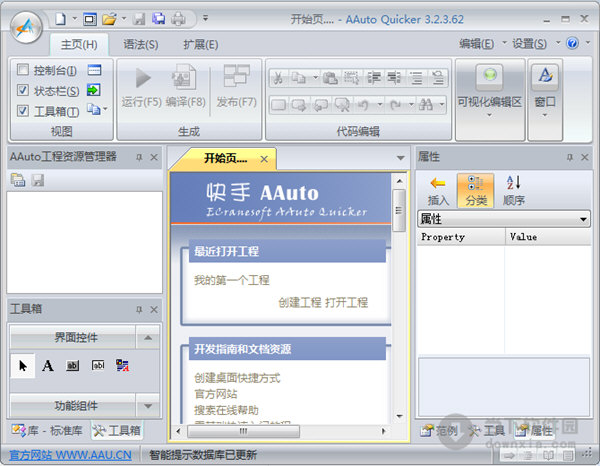600x466 pixels.
Task: Enable the 控制台(I) checkbox
Action: pos(23,69)
